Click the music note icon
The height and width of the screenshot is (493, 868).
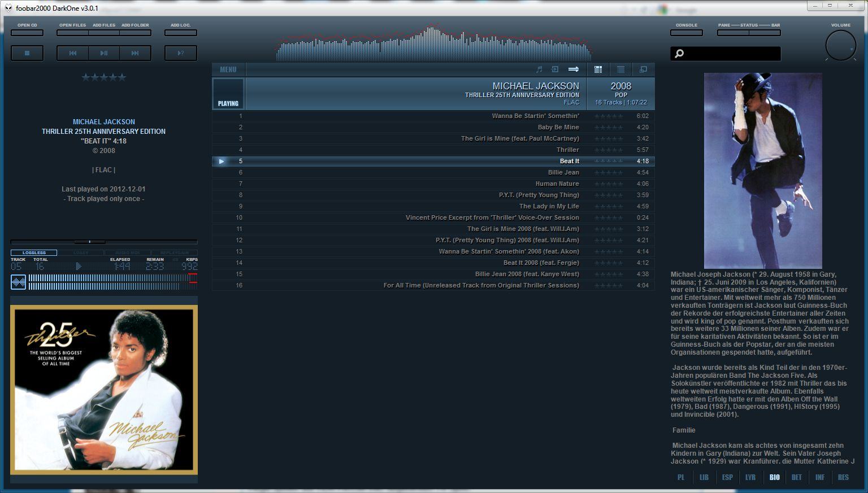pyautogui.click(x=539, y=69)
